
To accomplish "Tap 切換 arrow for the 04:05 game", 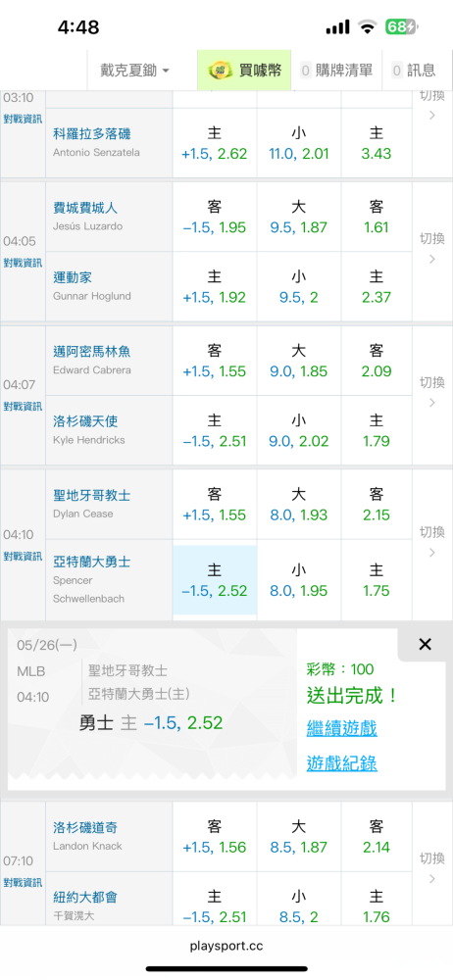I will click(431, 249).
